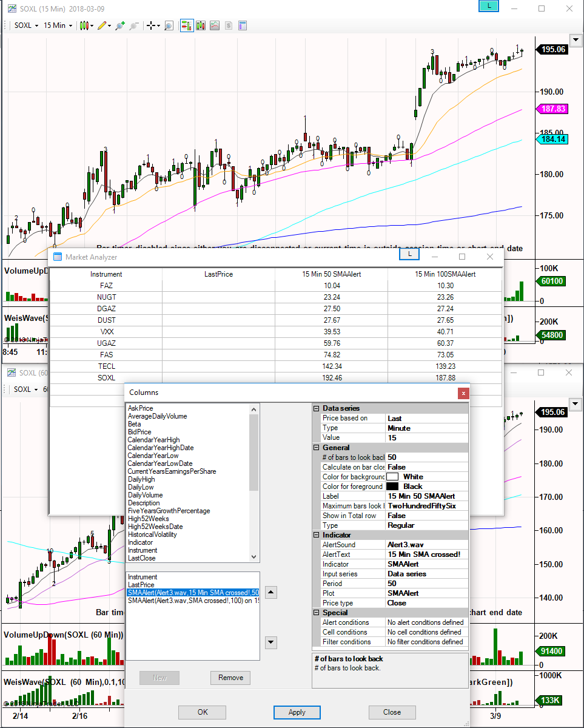Click the Market Analyzer window icon

pyautogui.click(x=58, y=257)
